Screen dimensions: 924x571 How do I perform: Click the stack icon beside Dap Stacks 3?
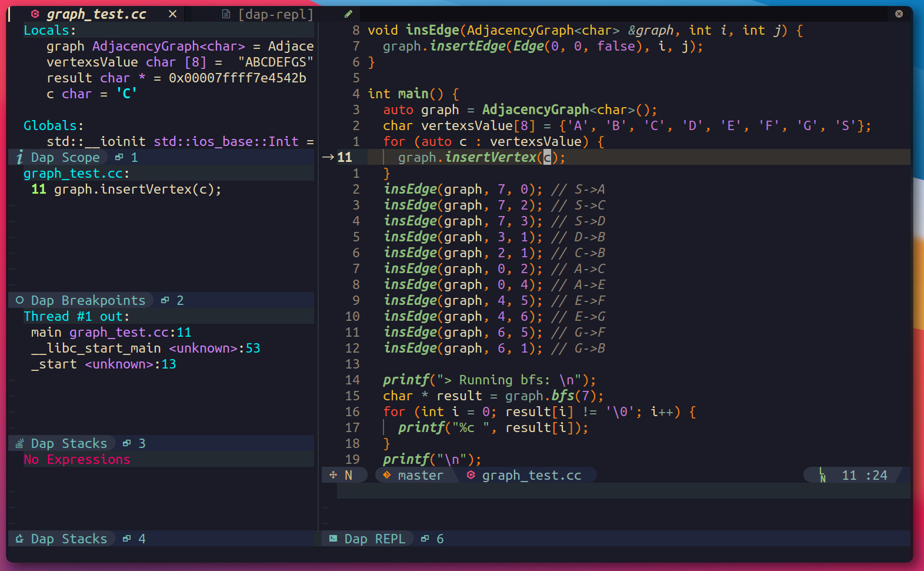pyautogui.click(x=19, y=443)
